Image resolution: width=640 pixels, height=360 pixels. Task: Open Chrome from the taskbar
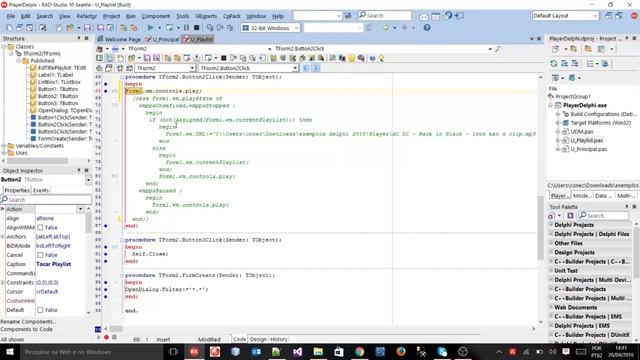(x=359, y=352)
